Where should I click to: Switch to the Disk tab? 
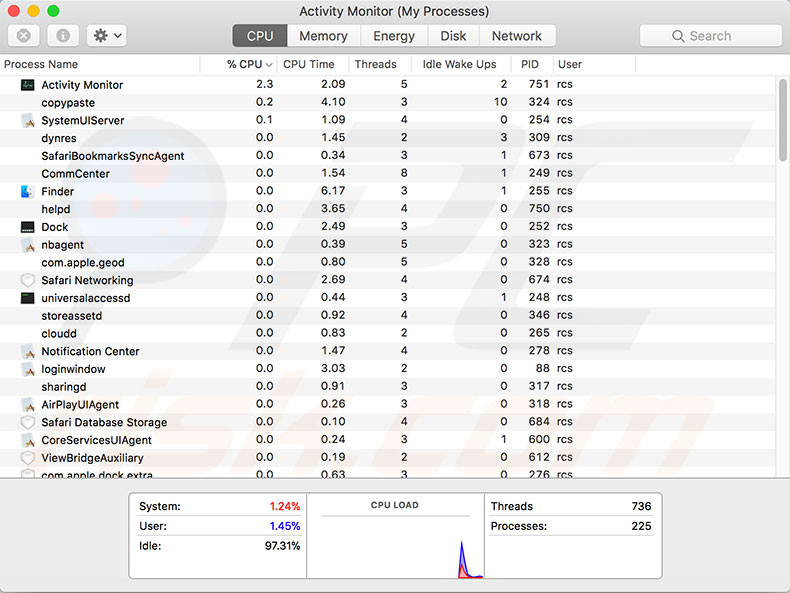coord(453,36)
